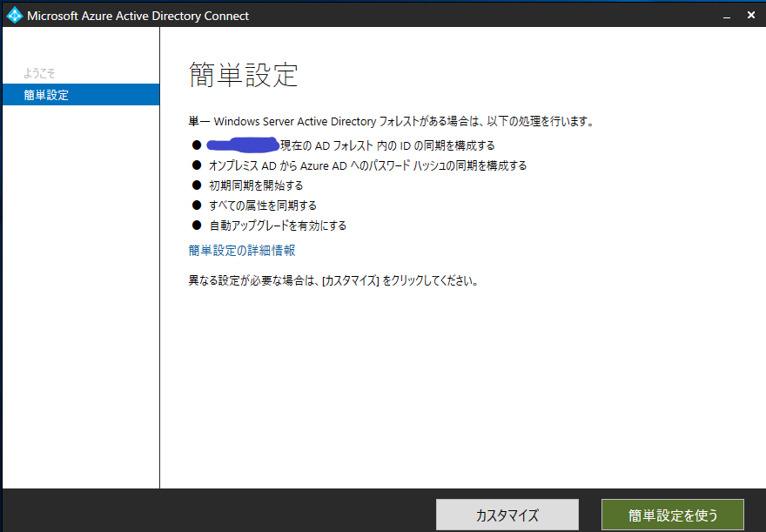
Task: Click the bullet beside the パスワード ハッシュ line
Action: 197,165
